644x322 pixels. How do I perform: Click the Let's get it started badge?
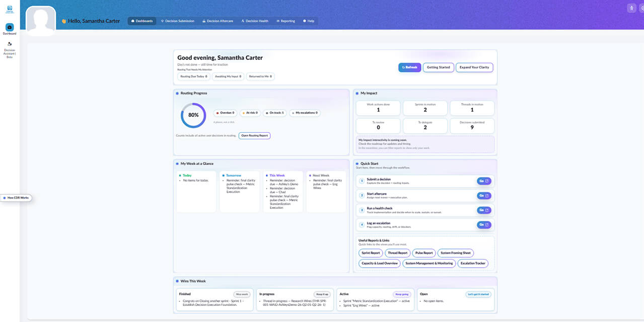[x=478, y=294]
